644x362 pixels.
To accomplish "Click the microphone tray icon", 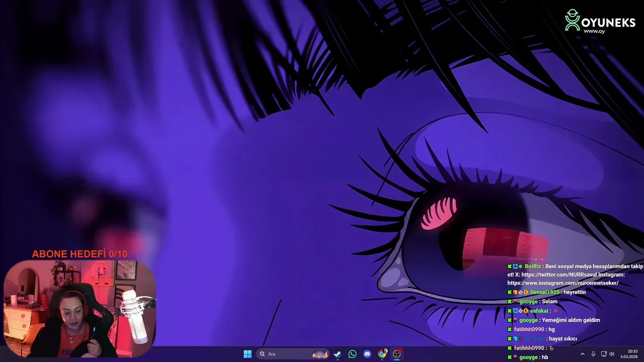I will coord(593,354).
